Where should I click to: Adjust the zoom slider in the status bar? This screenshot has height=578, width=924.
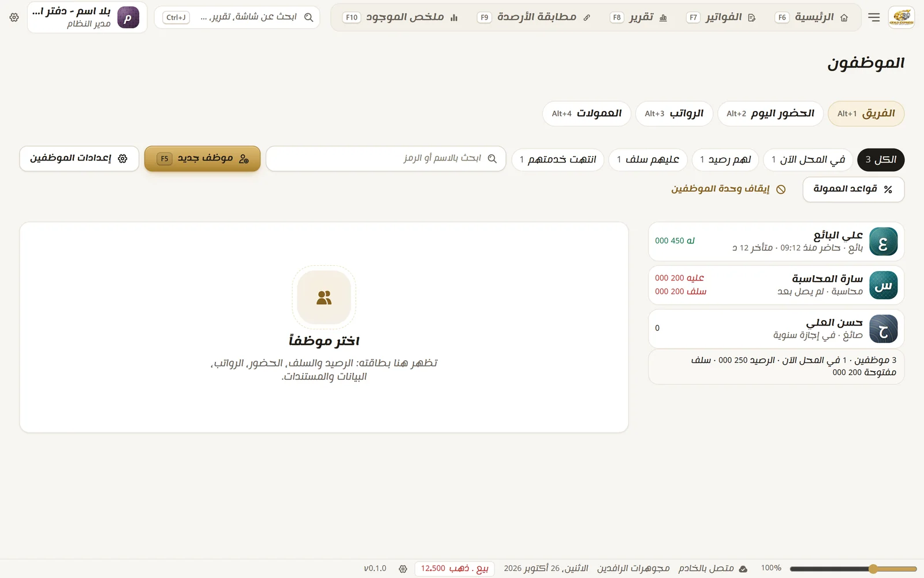(x=854, y=569)
